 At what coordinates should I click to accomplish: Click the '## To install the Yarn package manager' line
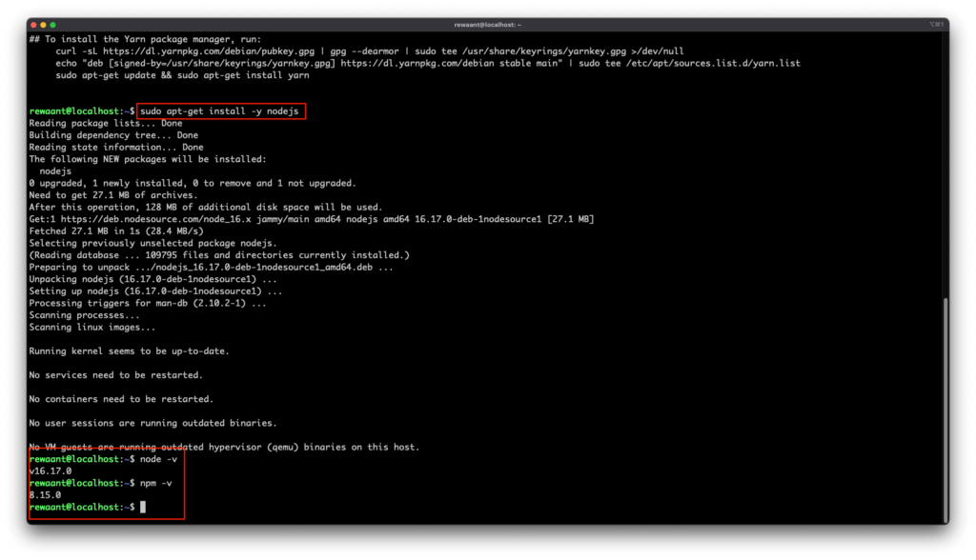pyautogui.click(x=145, y=39)
